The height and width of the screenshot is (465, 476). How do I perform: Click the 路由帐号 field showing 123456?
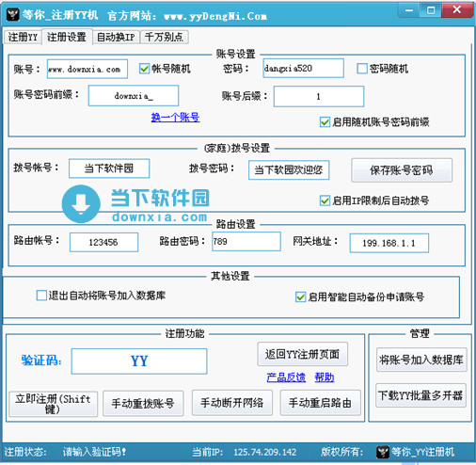(x=103, y=242)
